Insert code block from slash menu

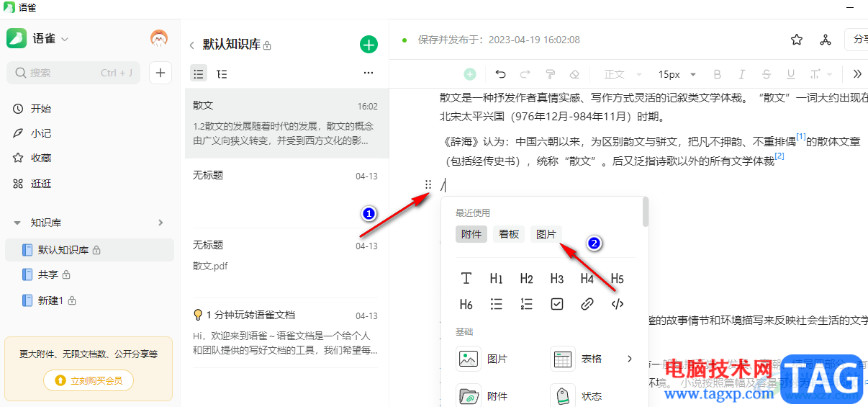point(617,304)
